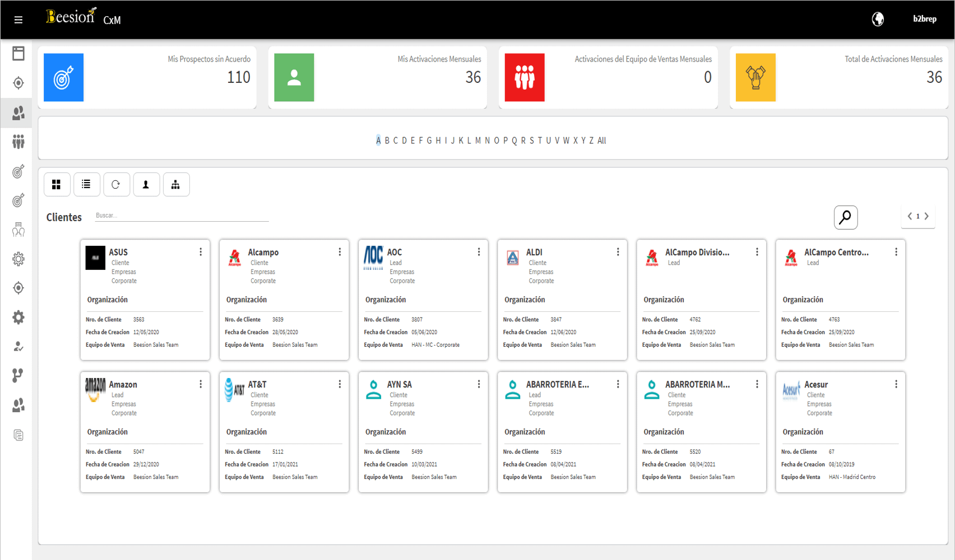The image size is (955, 560).
Task: Open options menu on ASUS card
Action: (x=201, y=252)
